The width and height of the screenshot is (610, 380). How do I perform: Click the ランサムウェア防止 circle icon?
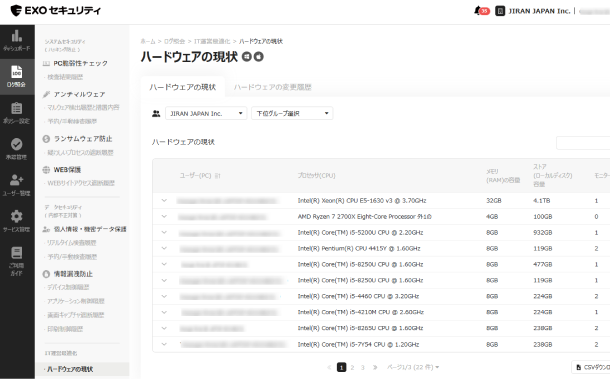[46, 139]
